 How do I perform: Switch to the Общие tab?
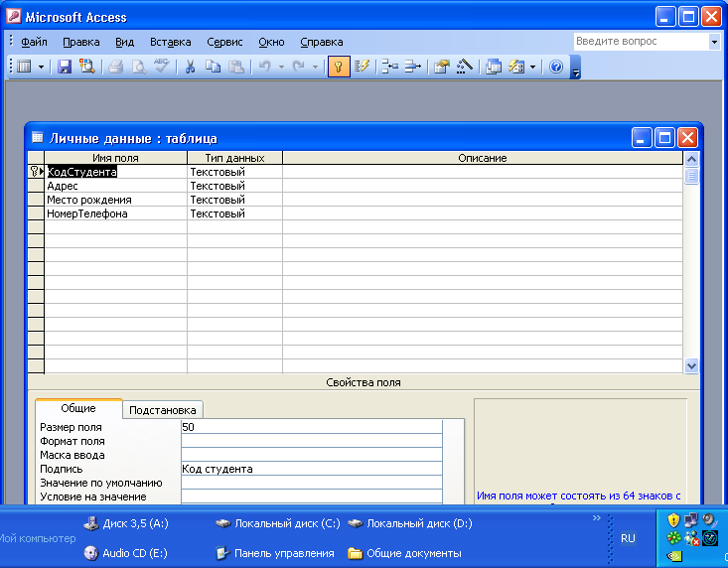pyautogui.click(x=78, y=408)
